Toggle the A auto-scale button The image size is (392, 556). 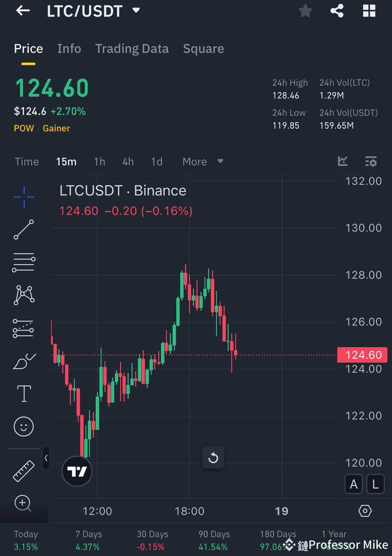pyautogui.click(x=354, y=484)
